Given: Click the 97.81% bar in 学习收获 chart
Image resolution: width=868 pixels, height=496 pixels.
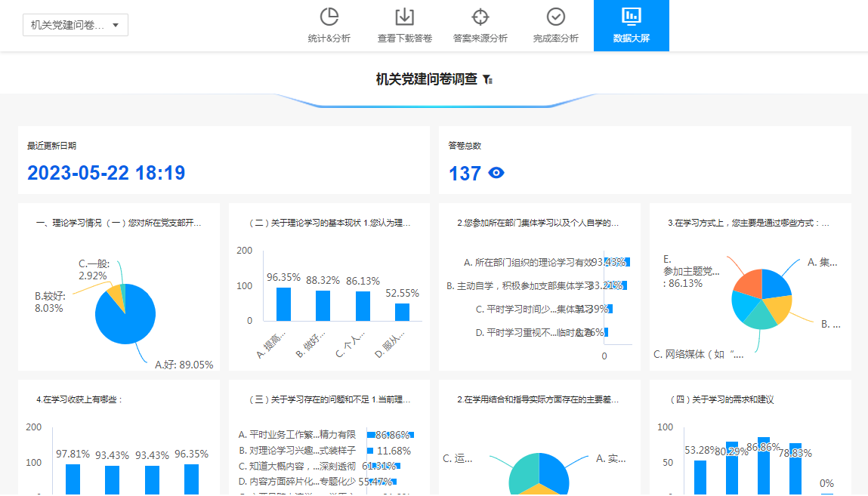Looking at the screenshot, I should coord(73,478).
